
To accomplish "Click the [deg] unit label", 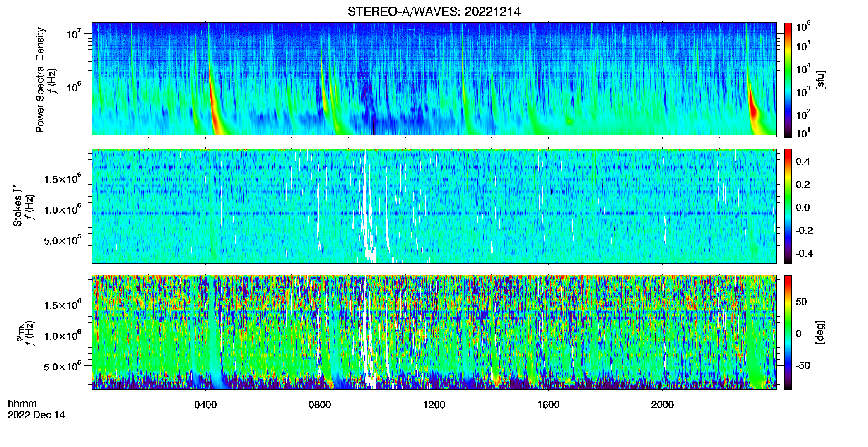I will pos(820,332).
